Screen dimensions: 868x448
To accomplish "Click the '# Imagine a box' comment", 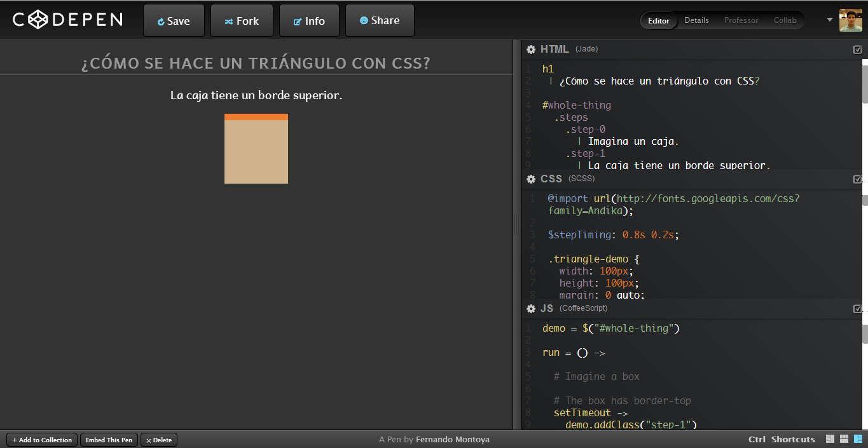I will (596, 377).
